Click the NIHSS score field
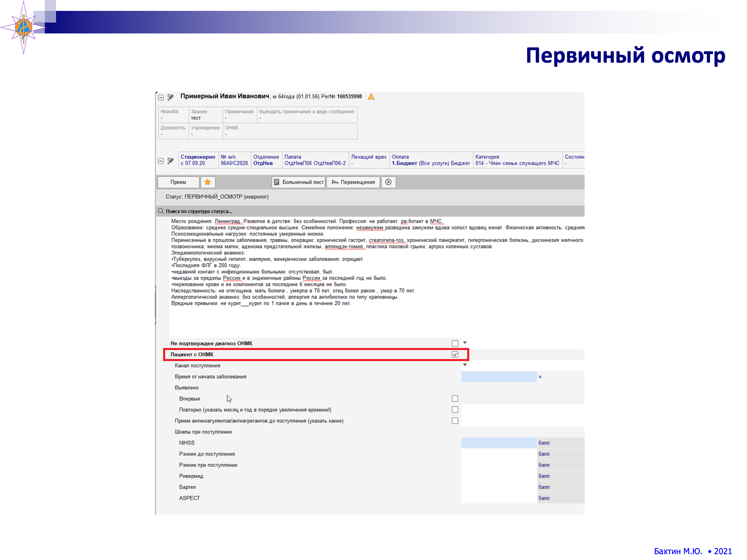This screenshot has width=747, height=560. [x=499, y=443]
